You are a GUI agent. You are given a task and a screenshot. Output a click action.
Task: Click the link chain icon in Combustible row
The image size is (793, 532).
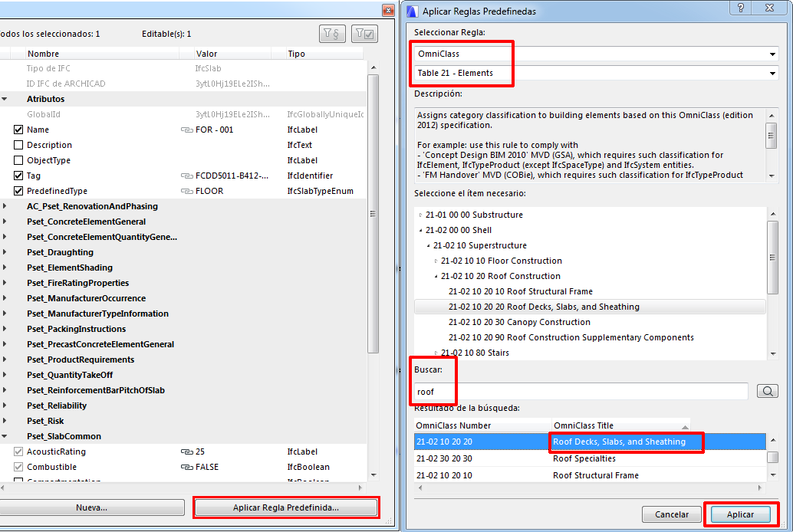186,468
